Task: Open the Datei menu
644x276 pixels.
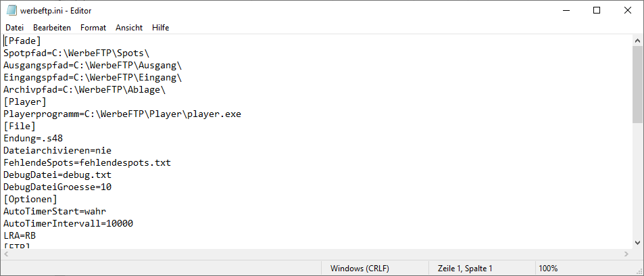Action: (14, 28)
